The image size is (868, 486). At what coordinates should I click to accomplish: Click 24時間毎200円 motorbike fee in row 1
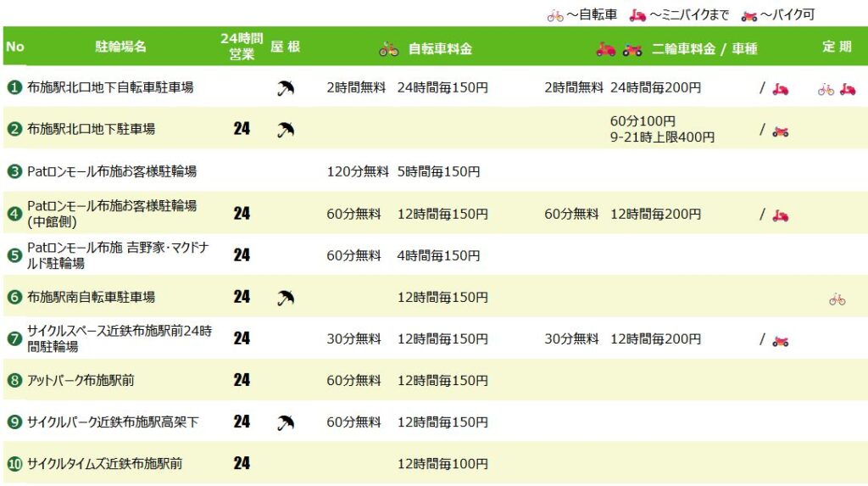point(655,87)
